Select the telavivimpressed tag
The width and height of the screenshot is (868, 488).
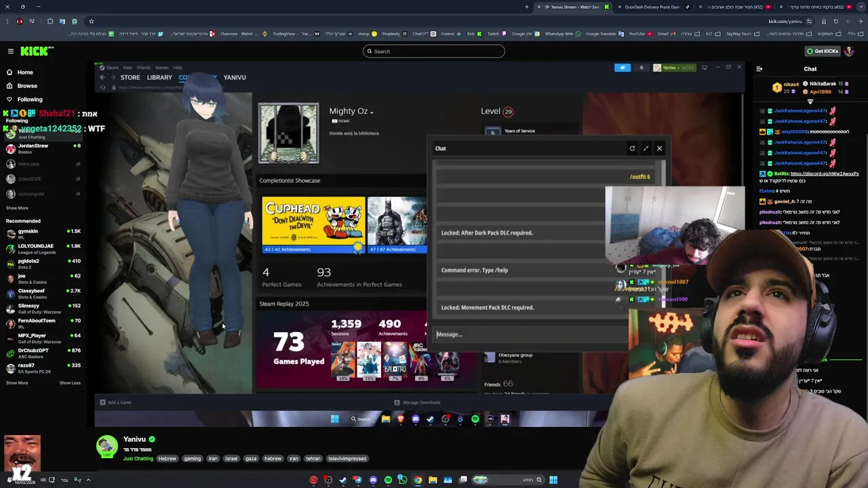pos(347,459)
